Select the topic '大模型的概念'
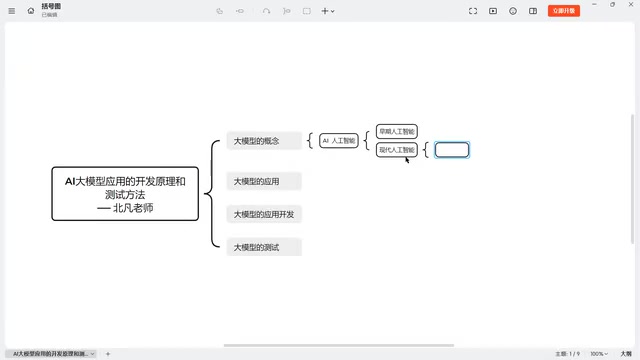This screenshot has width=640, height=360. pos(264,141)
